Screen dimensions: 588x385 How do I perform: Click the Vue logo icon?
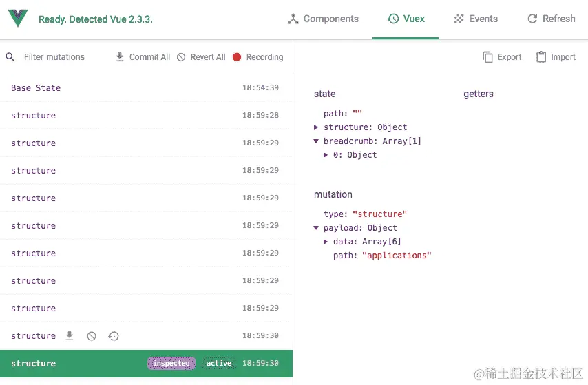click(x=18, y=18)
